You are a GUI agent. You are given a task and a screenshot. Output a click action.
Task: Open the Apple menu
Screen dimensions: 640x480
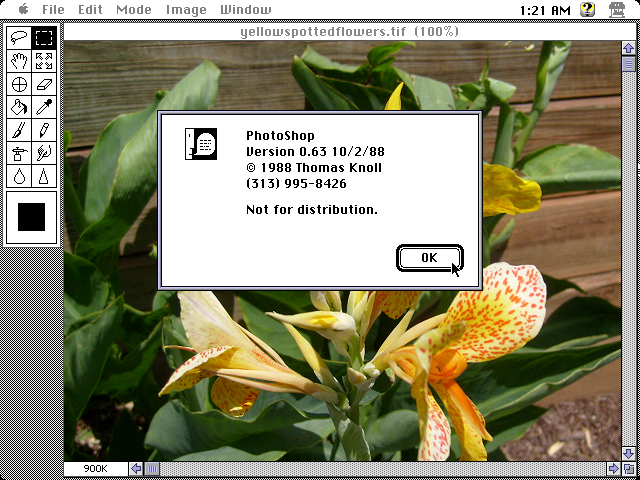click(23, 9)
